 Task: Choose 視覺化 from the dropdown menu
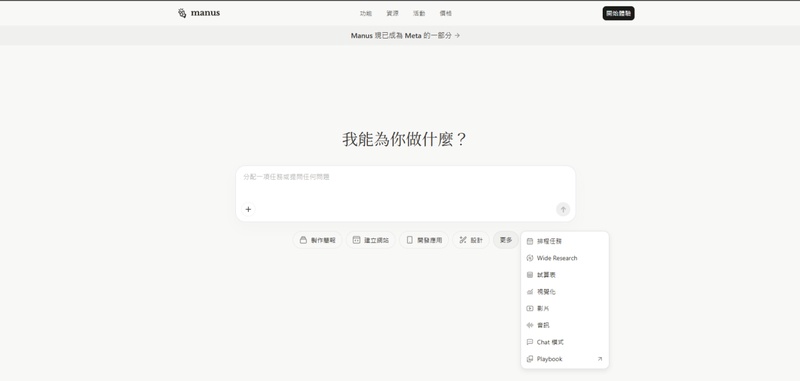coord(565,292)
